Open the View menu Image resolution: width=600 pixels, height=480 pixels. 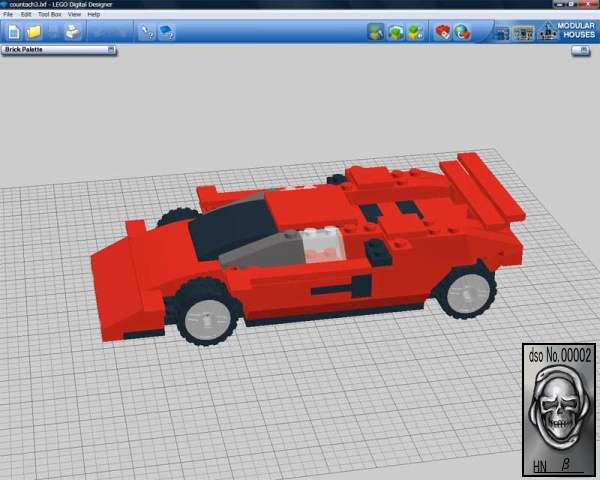coord(74,15)
